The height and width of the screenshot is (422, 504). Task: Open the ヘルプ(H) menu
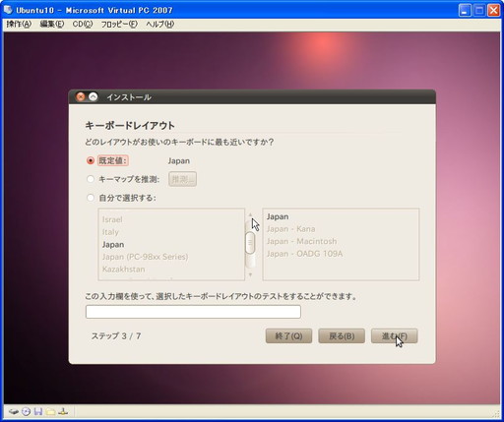(159, 24)
